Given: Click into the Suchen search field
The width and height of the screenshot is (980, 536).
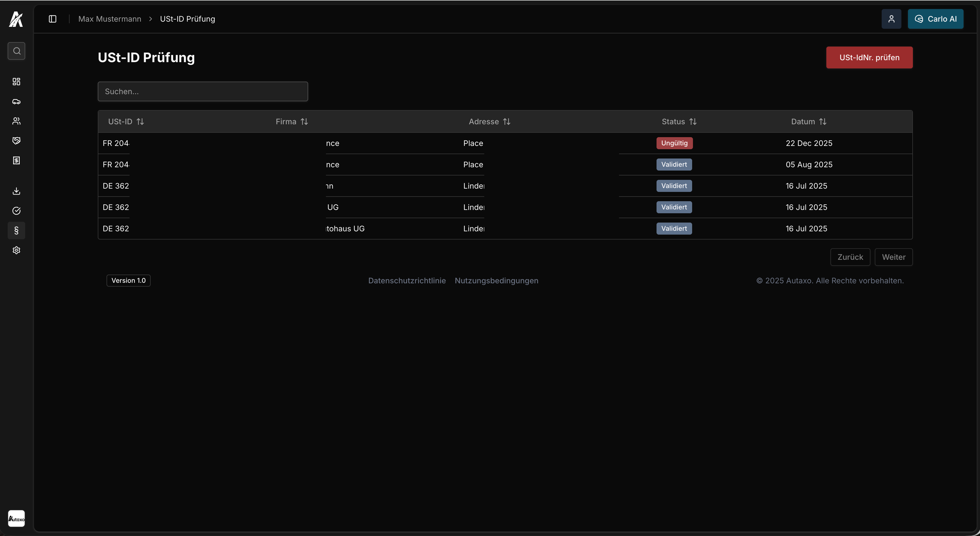Looking at the screenshot, I should [x=203, y=91].
